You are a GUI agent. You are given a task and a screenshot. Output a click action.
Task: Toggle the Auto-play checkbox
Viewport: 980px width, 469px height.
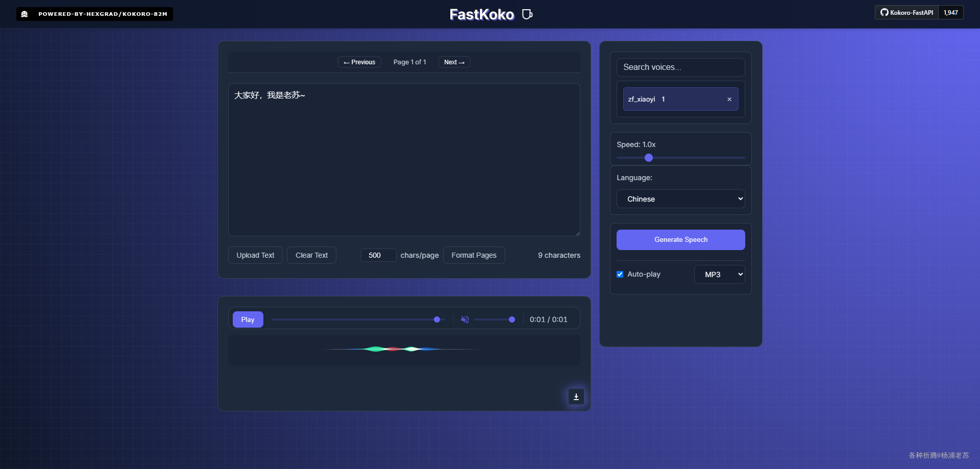click(620, 275)
